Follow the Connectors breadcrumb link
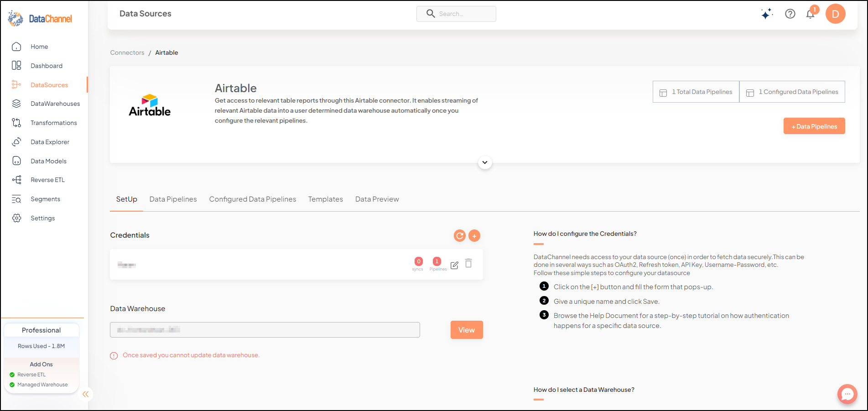The image size is (868, 411). coord(127,52)
